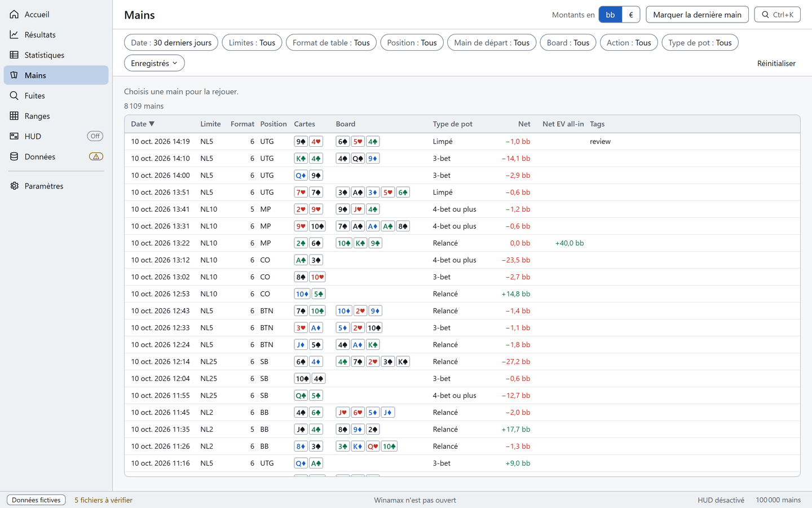This screenshot has height=508, width=812.
Task: Switch amounts to bb units
Action: click(610, 15)
